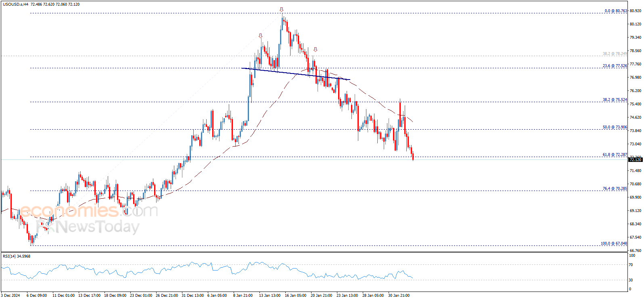Select Fibonacci label 61.8 @ 72.287
This screenshot has height=300, width=644.
click(x=615, y=155)
